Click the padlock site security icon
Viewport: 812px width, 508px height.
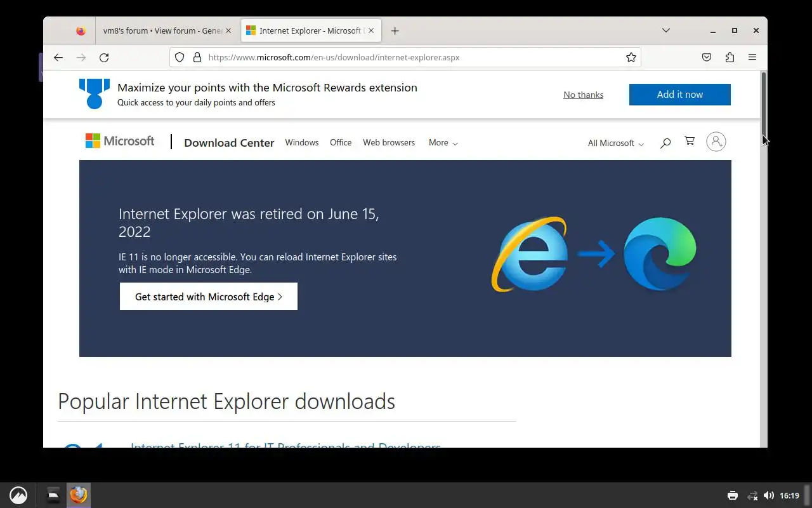coord(197,57)
